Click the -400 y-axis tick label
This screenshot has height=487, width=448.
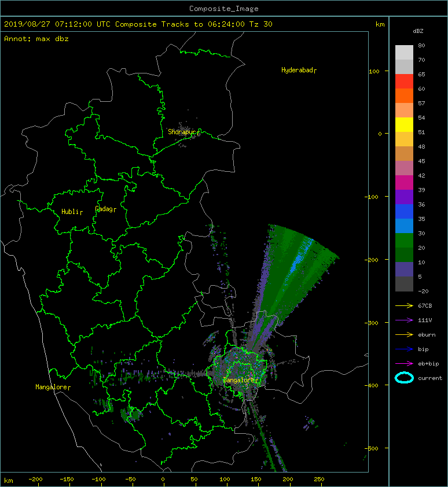(x=371, y=385)
